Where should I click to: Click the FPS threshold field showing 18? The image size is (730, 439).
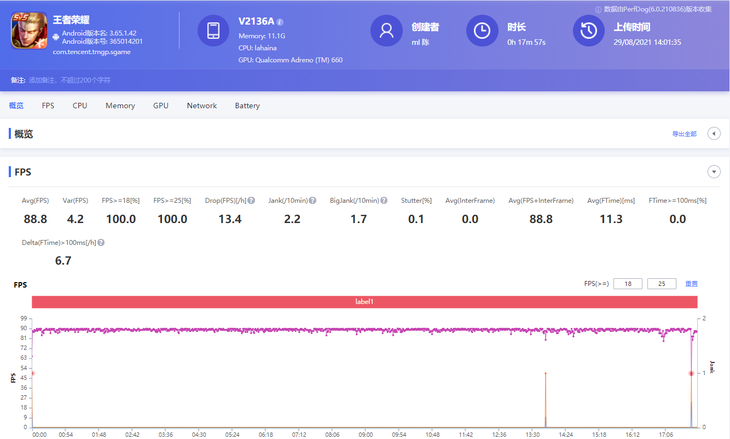click(627, 284)
